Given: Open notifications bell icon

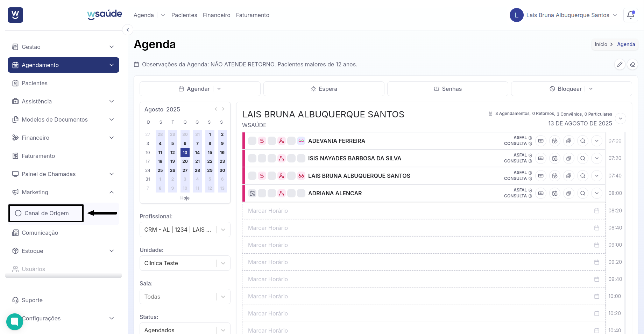Looking at the screenshot, I should 631,15.
